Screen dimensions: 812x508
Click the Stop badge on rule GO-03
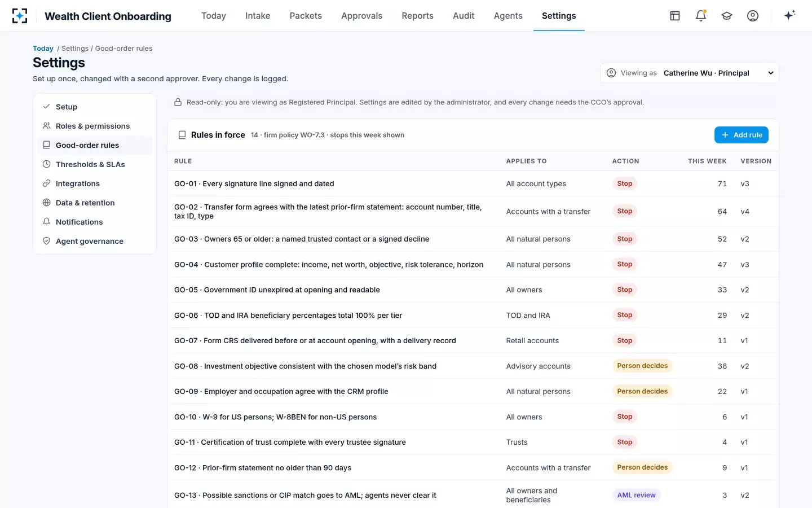coord(625,239)
